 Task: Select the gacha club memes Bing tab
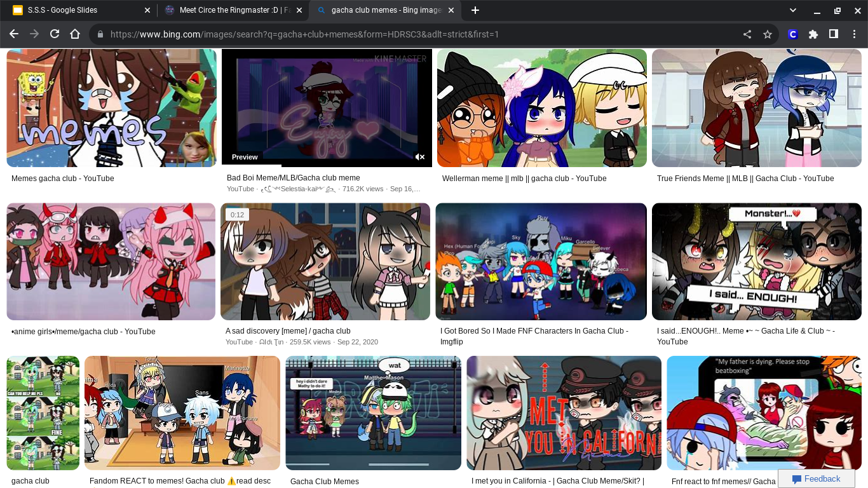tap(384, 10)
